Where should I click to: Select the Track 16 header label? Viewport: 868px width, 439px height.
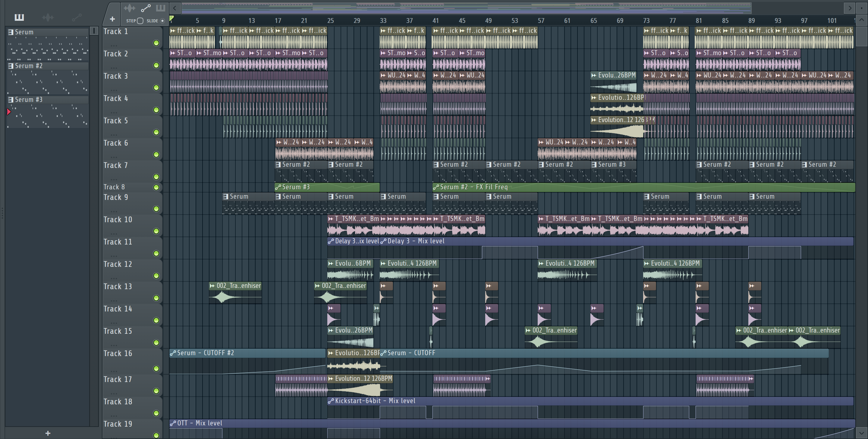118,354
